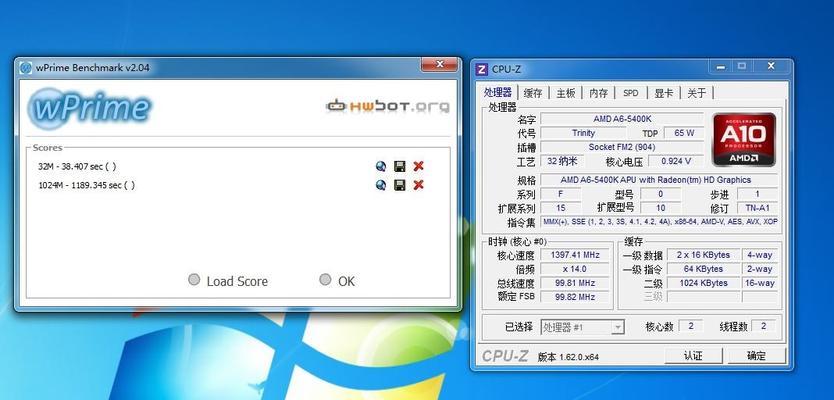The height and width of the screenshot is (400, 834).
Task: Click the 16-way L2 associativity value
Action: pyautogui.click(x=760, y=283)
